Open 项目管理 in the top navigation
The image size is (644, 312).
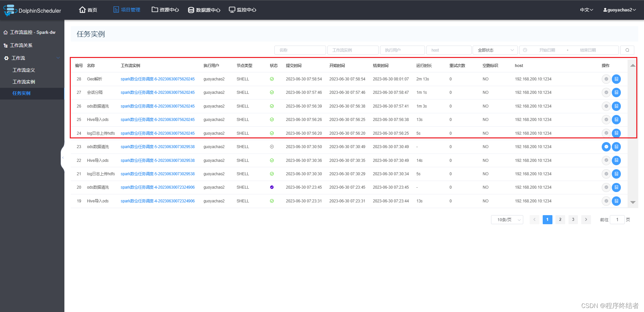coord(127,10)
